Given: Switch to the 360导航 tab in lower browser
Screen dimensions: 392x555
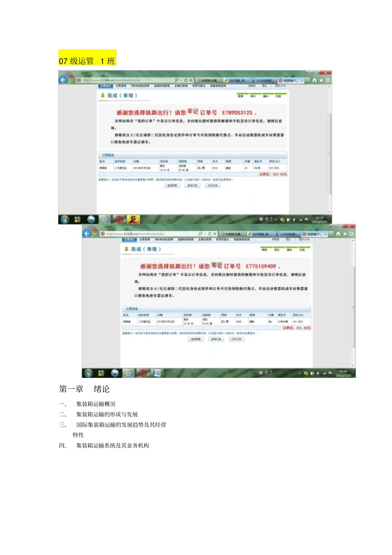Looking at the screenshot, I should click(260, 234).
